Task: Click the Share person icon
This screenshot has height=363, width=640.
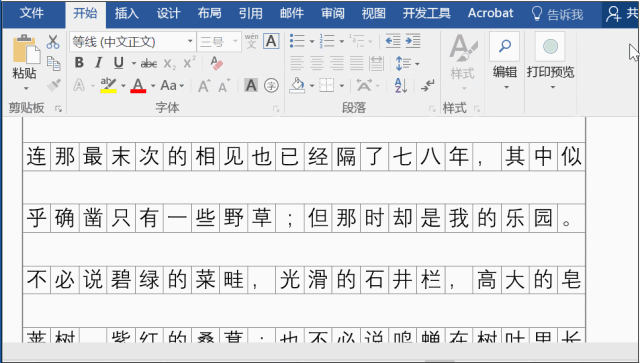Action: point(613,14)
